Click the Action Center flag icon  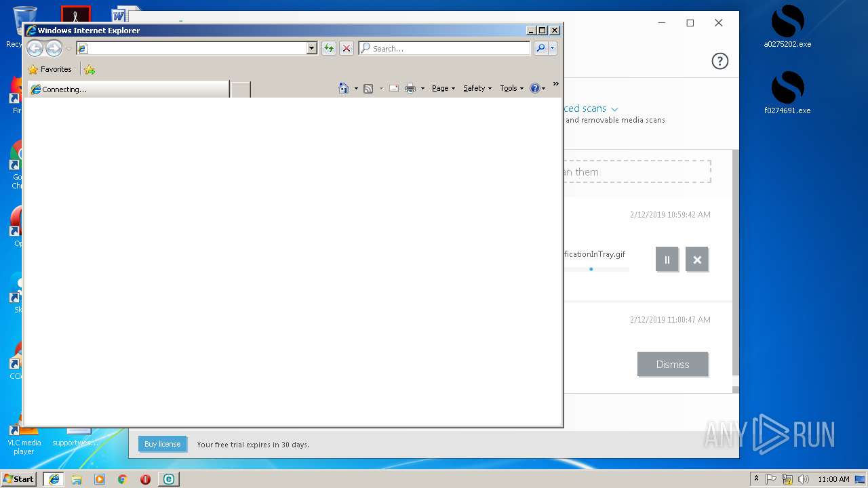tap(771, 479)
